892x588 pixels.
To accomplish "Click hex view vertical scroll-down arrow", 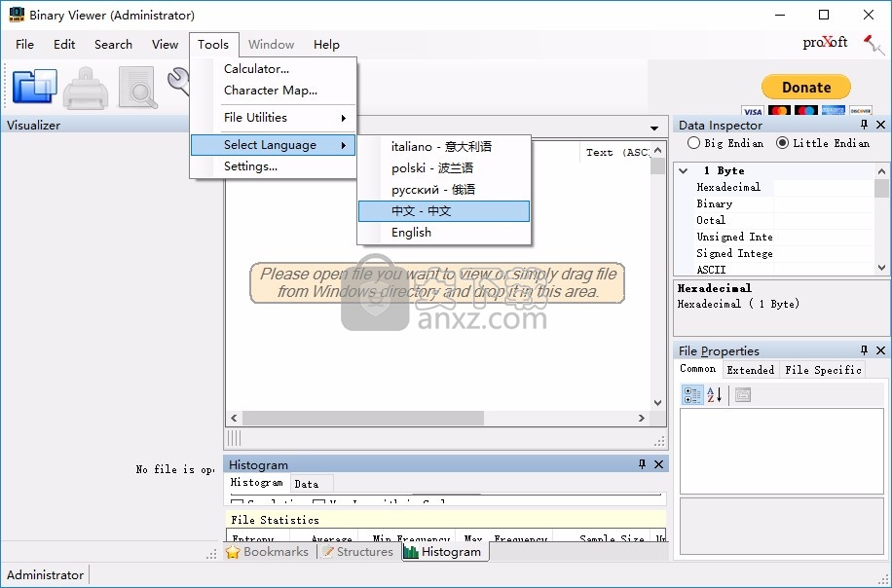I will click(x=657, y=403).
